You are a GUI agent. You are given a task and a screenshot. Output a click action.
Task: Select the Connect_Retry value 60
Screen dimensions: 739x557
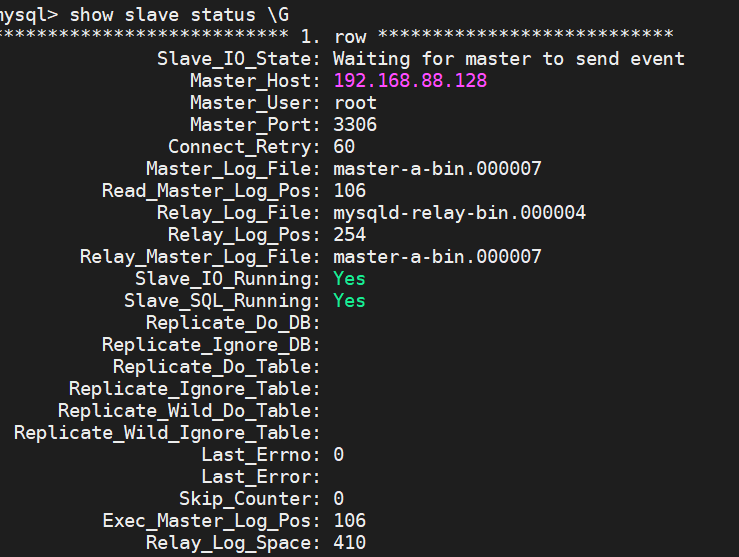[344, 147]
